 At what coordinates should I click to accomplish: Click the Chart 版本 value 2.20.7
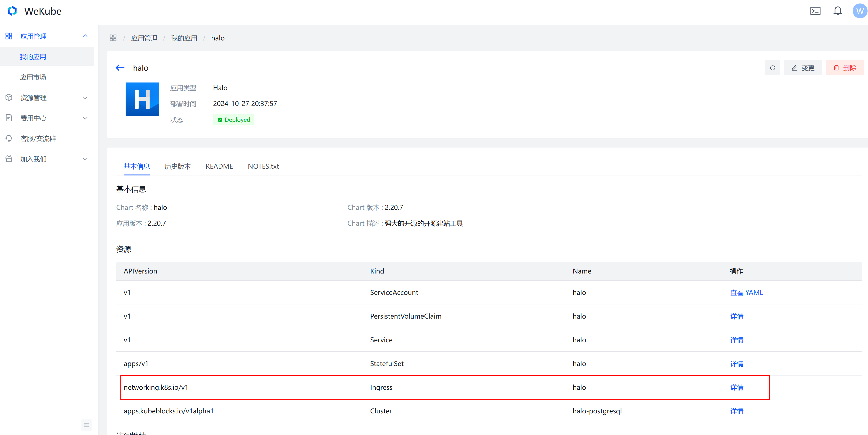pyautogui.click(x=394, y=208)
